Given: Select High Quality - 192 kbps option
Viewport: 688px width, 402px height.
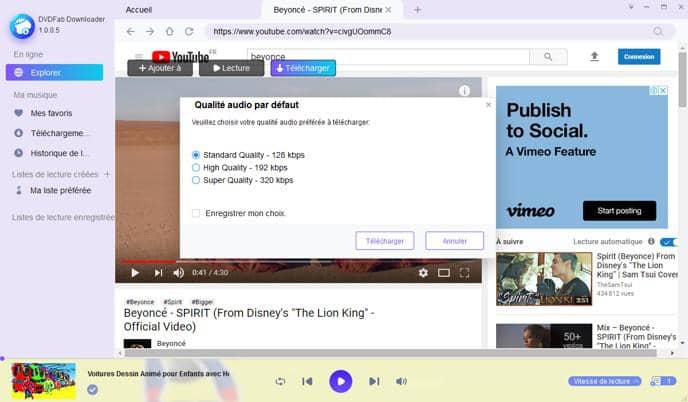Looking at the screenshot, I should (196, 168).
